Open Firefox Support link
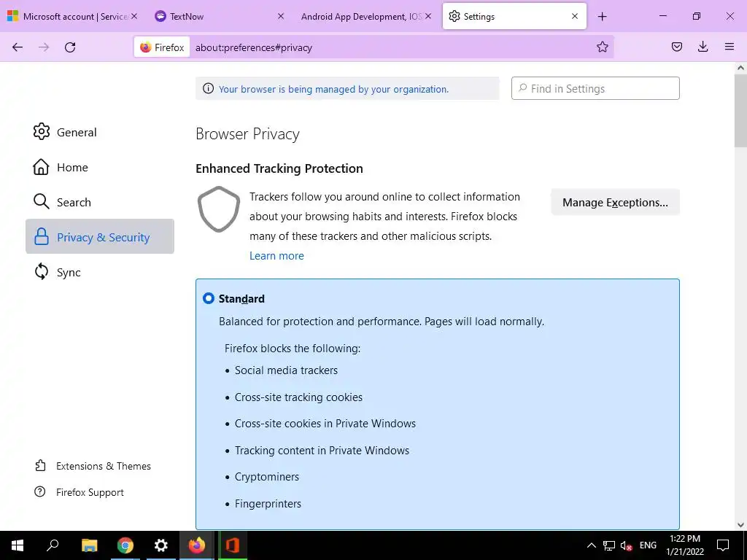 79,492
